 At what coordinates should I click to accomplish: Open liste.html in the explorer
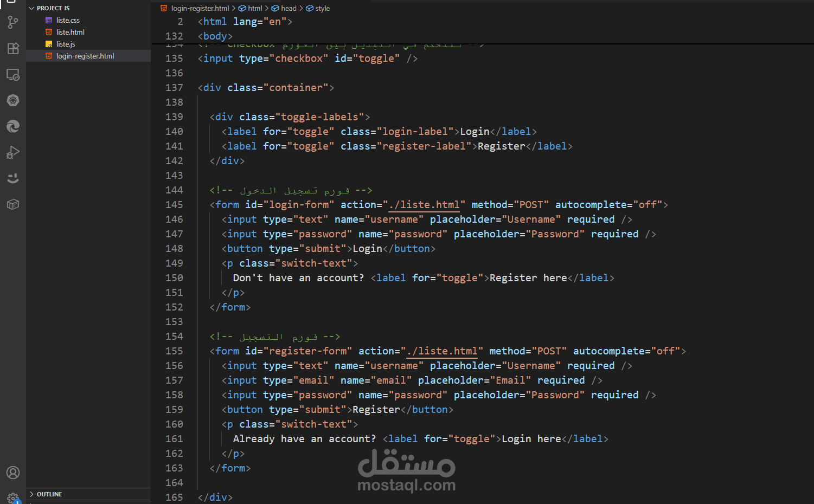tap(88, 32)
